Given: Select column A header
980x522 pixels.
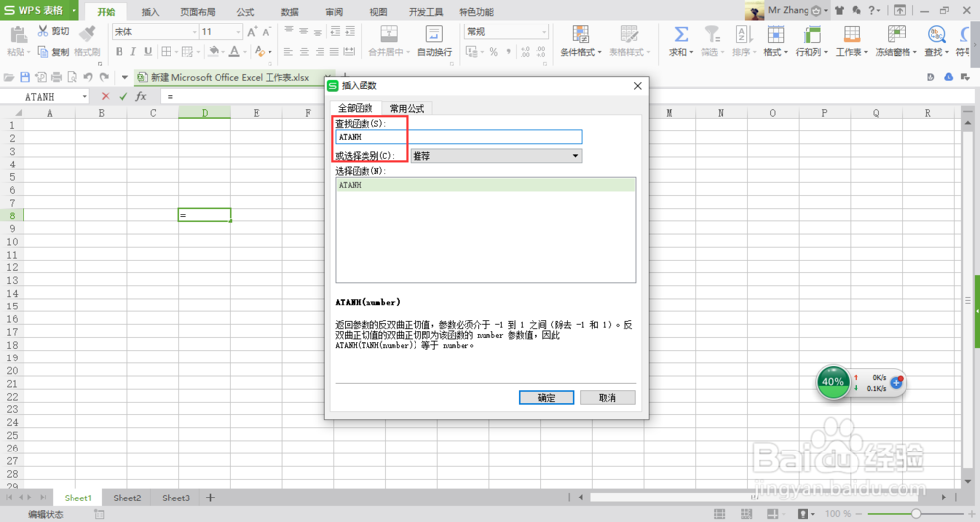Looking at the screenshot, I should 49,113.
